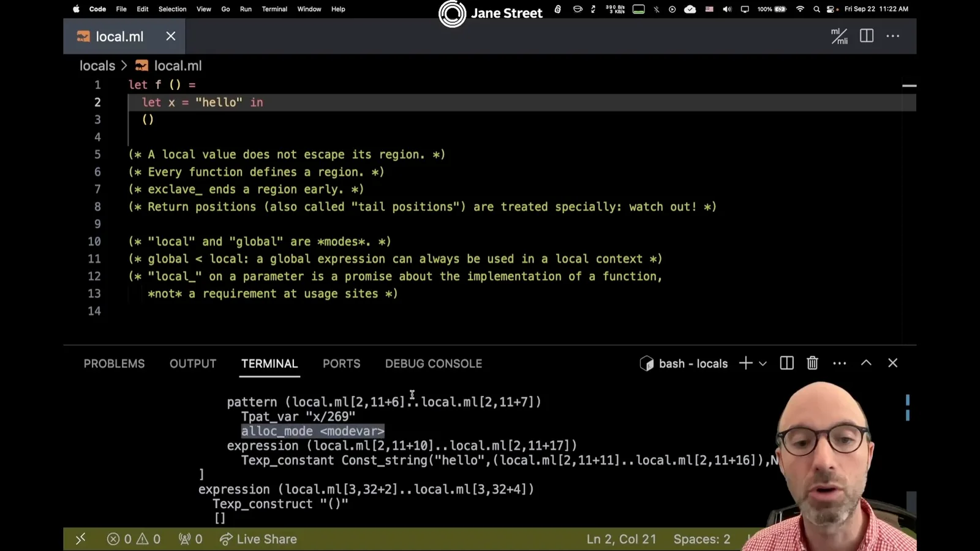Kill terminal with the trash icon
980x551 pixels.
click(x=812, y=363)
